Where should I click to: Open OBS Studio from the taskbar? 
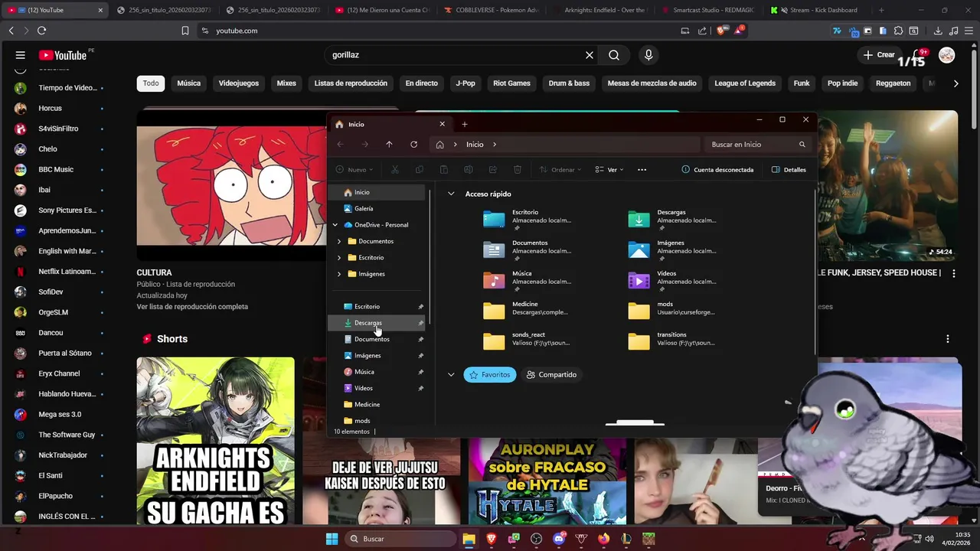coord(536,539)
